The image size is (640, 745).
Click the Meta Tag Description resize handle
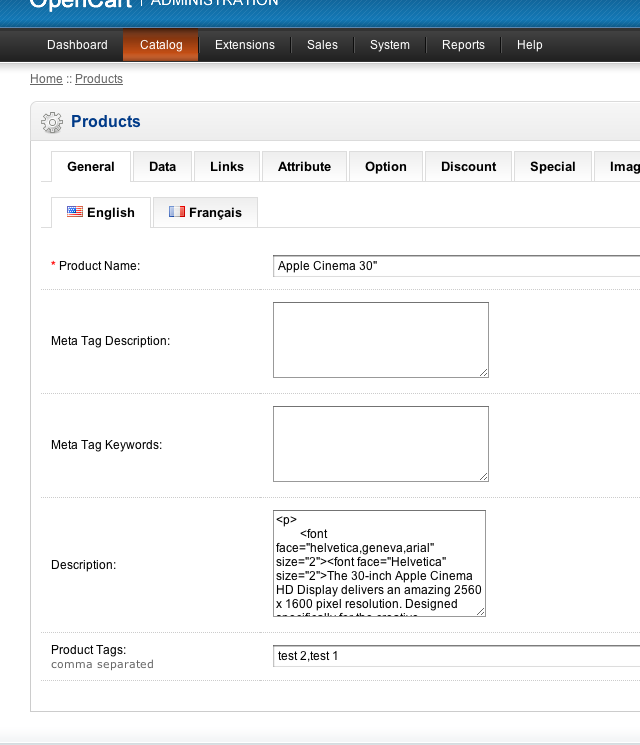click(483, 372)
